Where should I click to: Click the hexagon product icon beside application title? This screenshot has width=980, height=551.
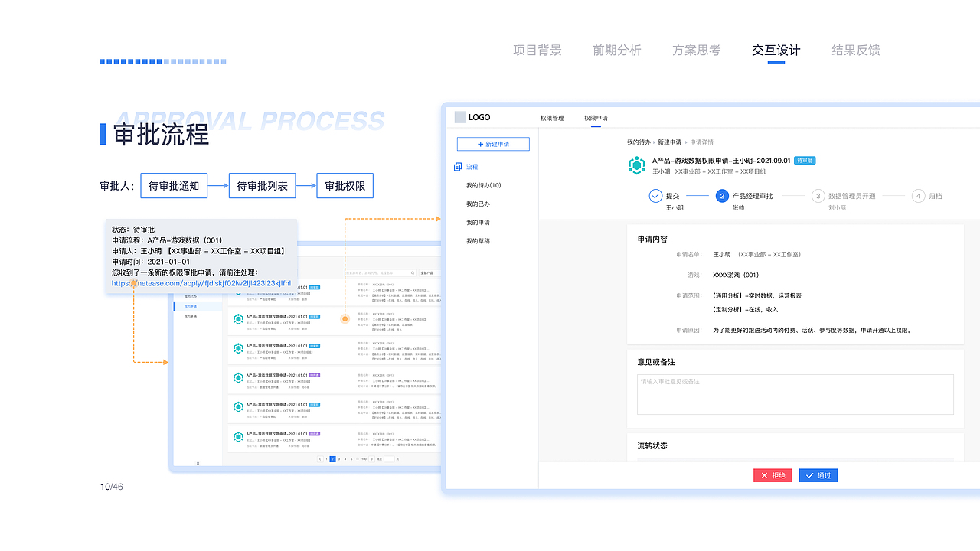pos(637,165)
